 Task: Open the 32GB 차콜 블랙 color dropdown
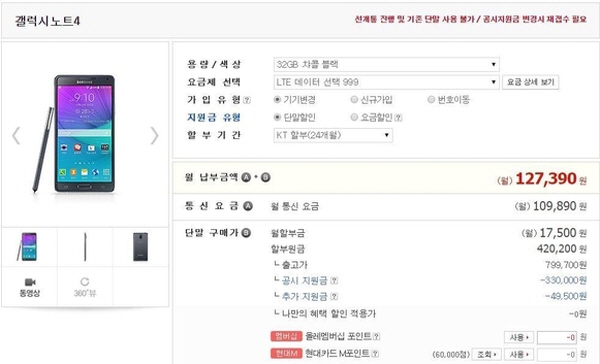tap(386, 64)
